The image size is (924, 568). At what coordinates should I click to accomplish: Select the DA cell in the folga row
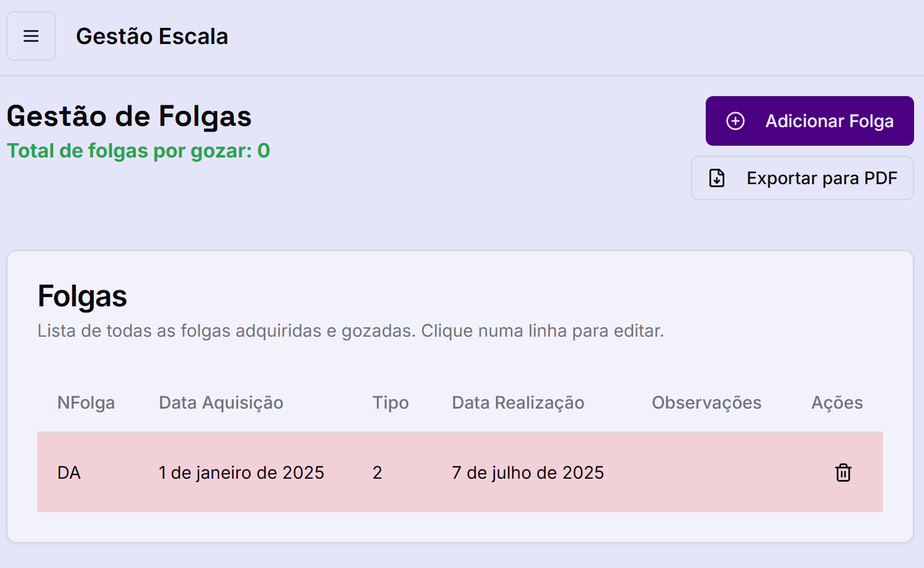[69, 473]
